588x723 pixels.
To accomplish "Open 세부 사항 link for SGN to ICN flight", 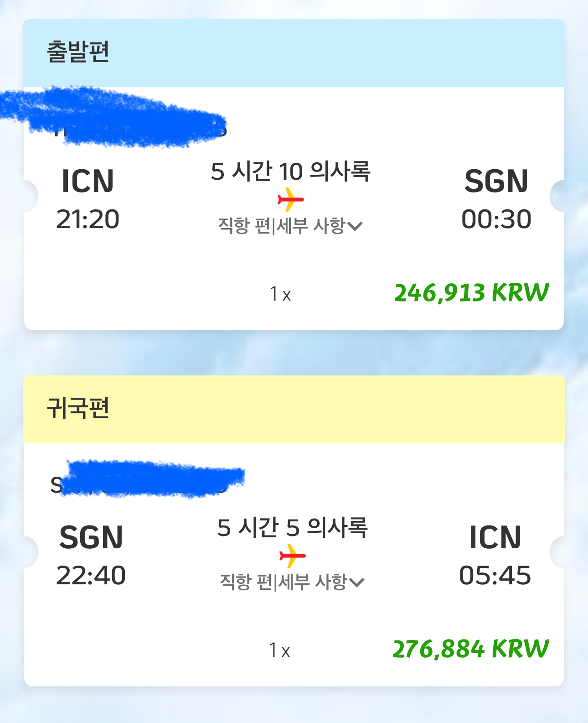I will [313, 582].
